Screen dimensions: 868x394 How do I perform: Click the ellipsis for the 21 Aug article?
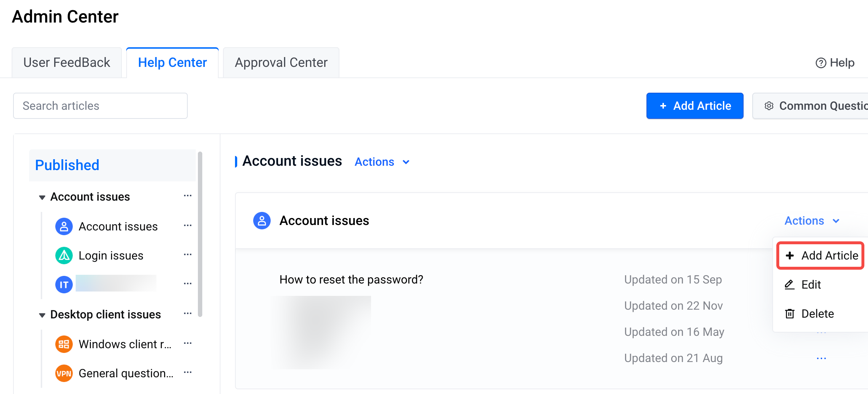coord(821,358)
